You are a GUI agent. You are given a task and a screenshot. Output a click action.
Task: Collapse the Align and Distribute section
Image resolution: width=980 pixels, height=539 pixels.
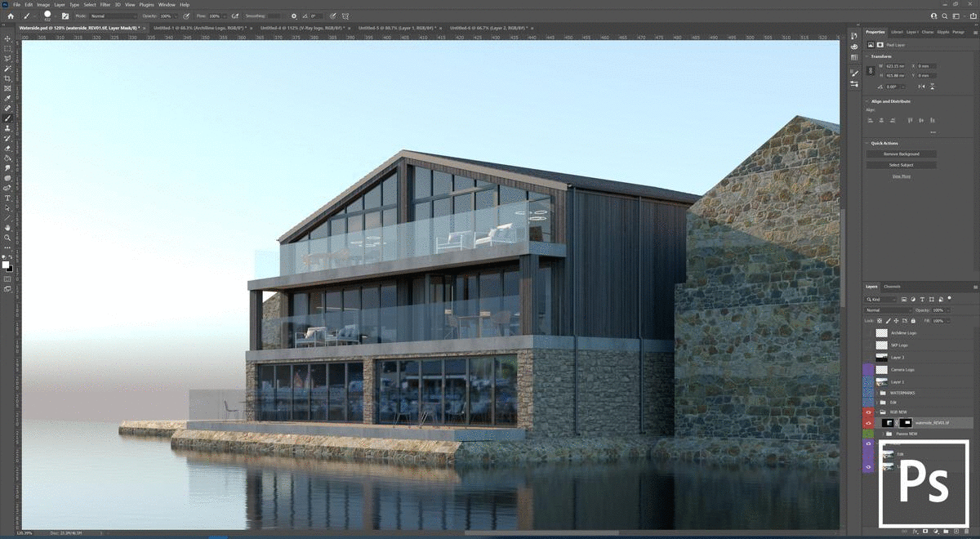click(x=866, y=101)
